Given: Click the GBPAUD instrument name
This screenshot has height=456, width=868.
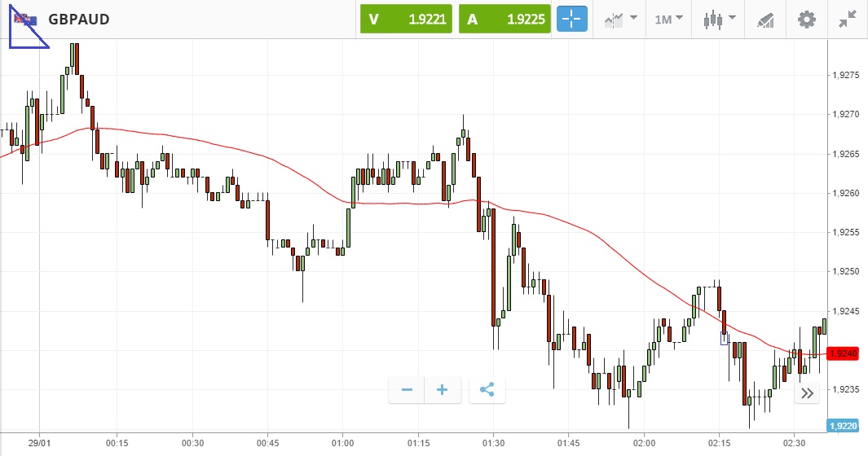Looking at the screenshot, I should point(79,19).
